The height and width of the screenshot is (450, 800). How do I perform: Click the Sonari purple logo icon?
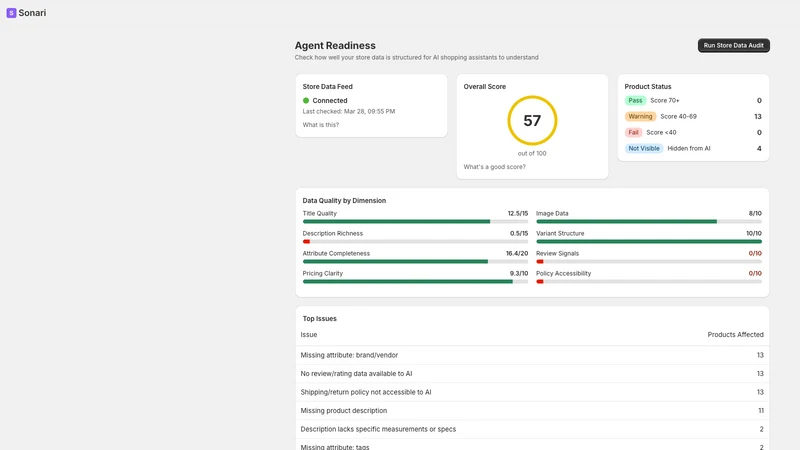click(x=11, y=13)
